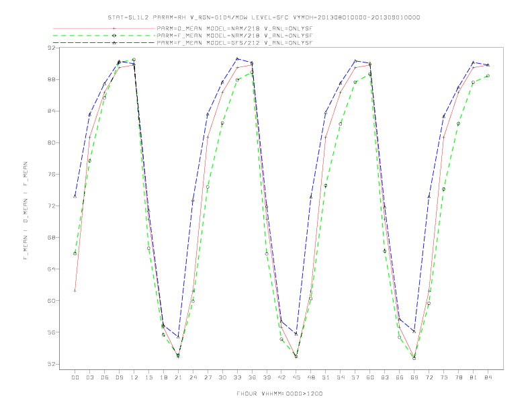Click x-axis forecast hour label 03
The image size is (532, 411).
[x=89, y=377]
